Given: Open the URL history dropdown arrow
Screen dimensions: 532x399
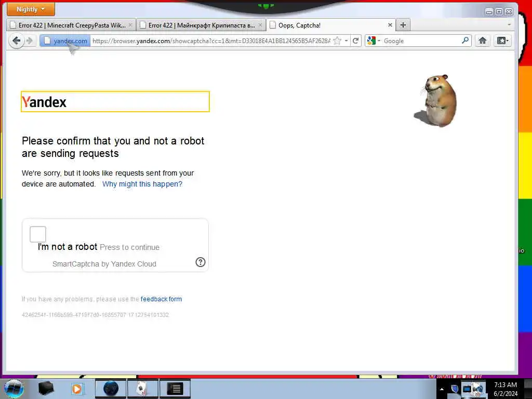Looking at the screenshot, I should click(x=346, y=41).
